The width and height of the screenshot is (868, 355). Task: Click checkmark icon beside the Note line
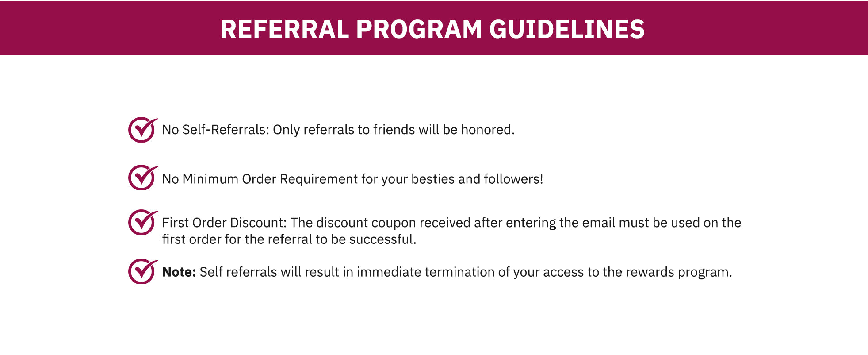[x=143, y=271]
